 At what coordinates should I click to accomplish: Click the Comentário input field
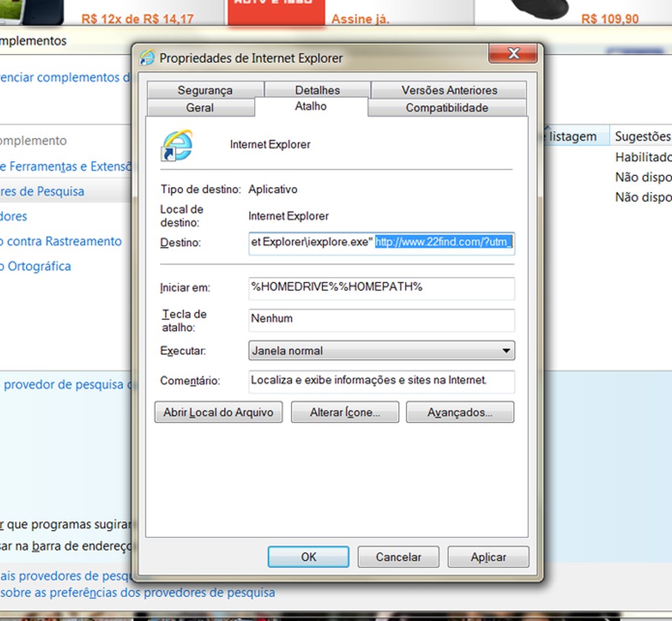[x=381, y=381]
